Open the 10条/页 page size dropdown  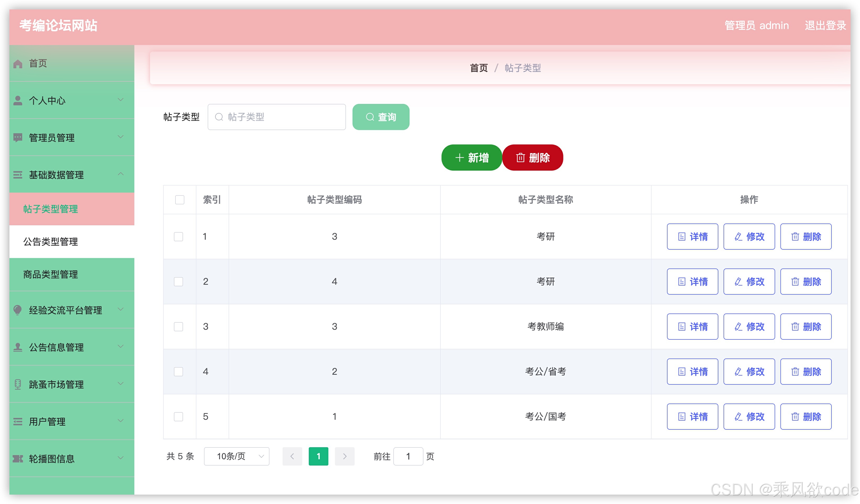236,456
